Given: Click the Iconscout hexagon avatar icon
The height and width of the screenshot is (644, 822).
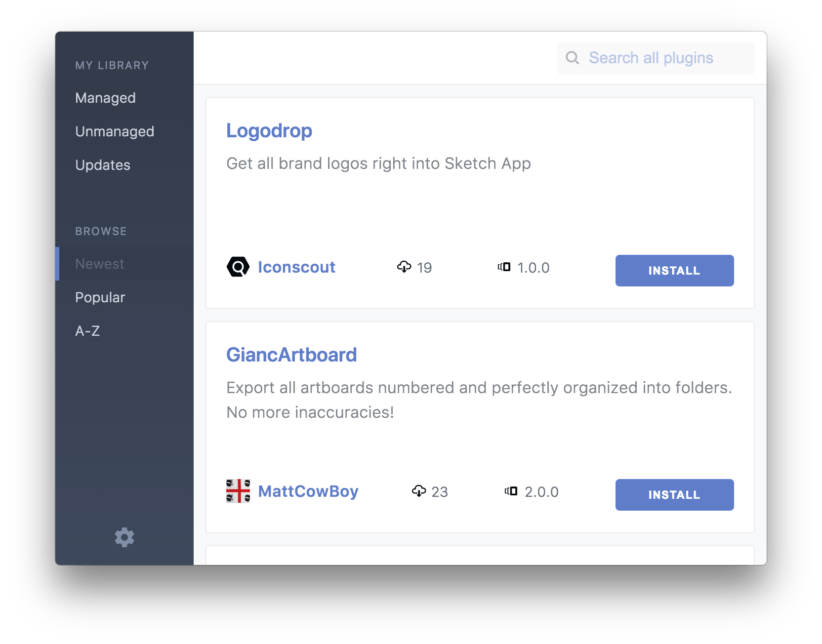Looking at the screenshot, I should (x=238, y=267).
